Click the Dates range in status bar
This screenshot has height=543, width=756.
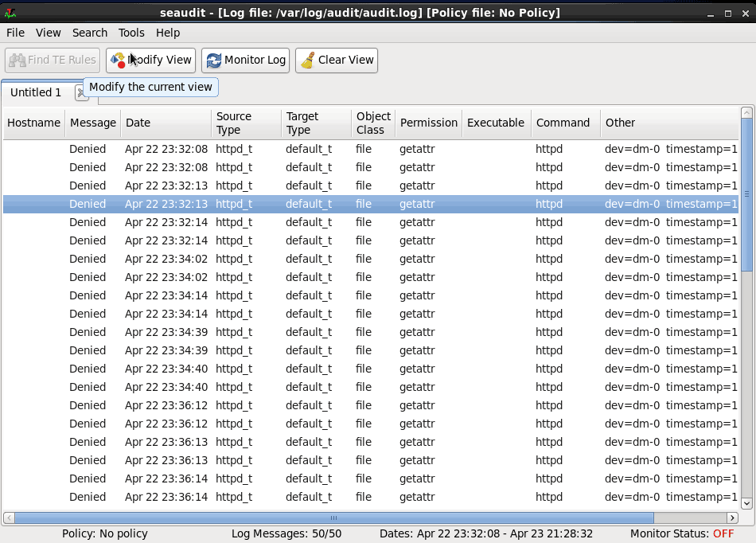486,533
